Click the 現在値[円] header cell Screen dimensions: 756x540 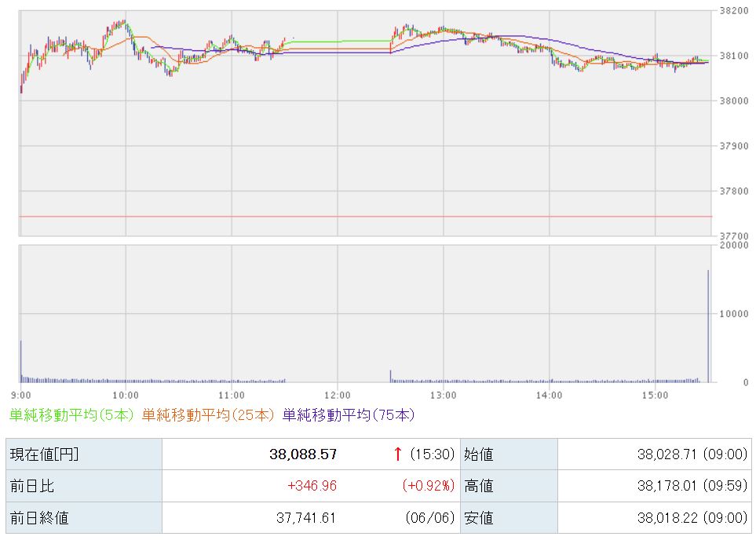(x=84, y=454)
